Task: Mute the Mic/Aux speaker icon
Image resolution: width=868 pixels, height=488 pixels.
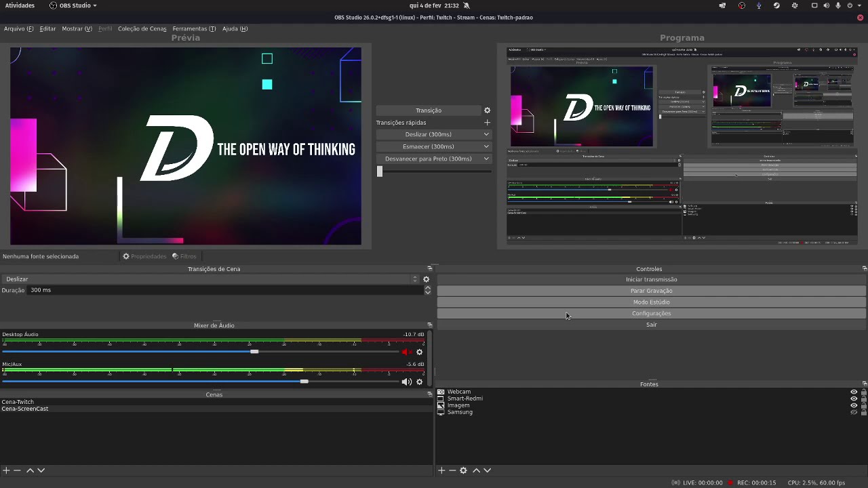Action: click(x=406, y=382)
